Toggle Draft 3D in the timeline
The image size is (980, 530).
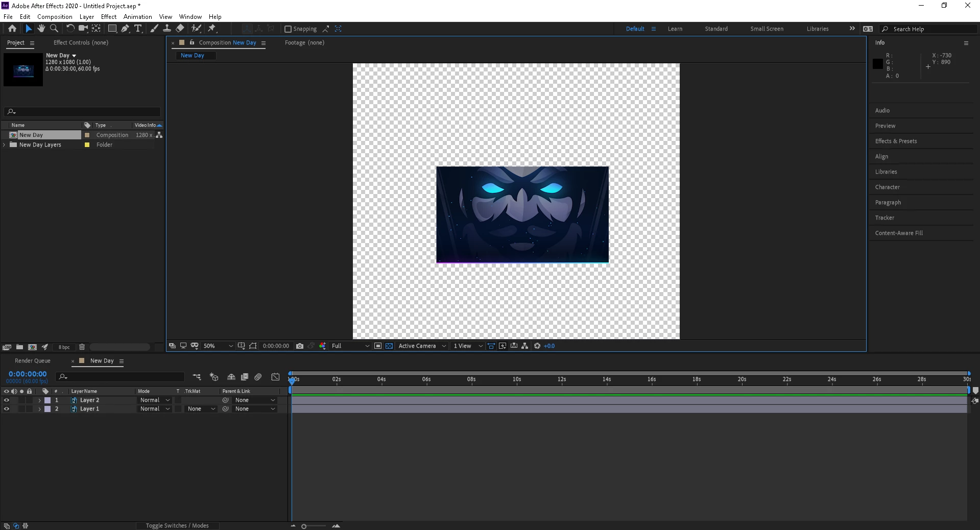click(214, 377)
